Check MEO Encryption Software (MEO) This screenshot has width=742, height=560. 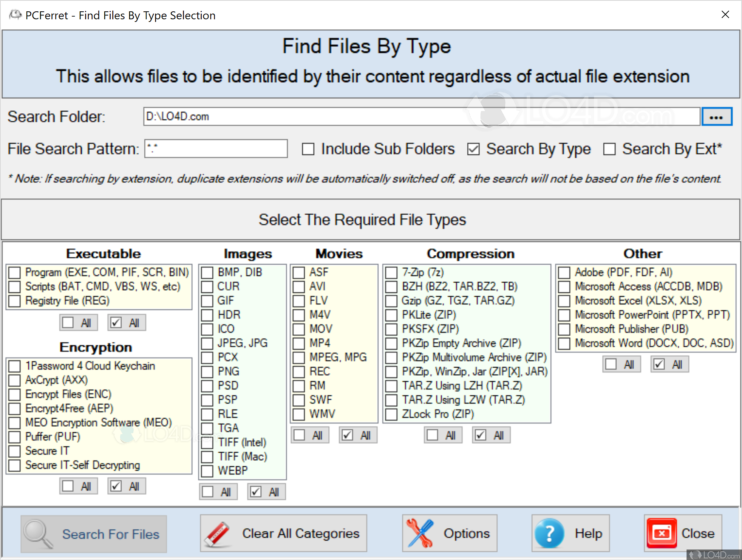coord(15,422)
